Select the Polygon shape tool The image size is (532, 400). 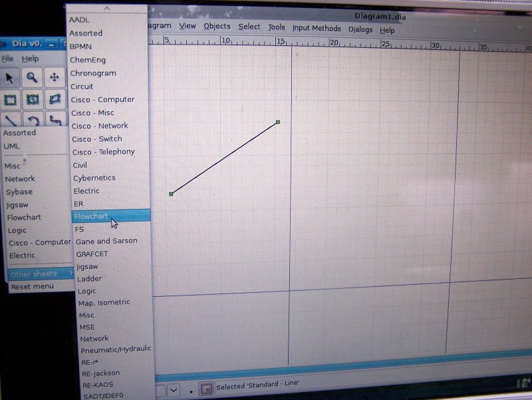[x=55, y=100]
